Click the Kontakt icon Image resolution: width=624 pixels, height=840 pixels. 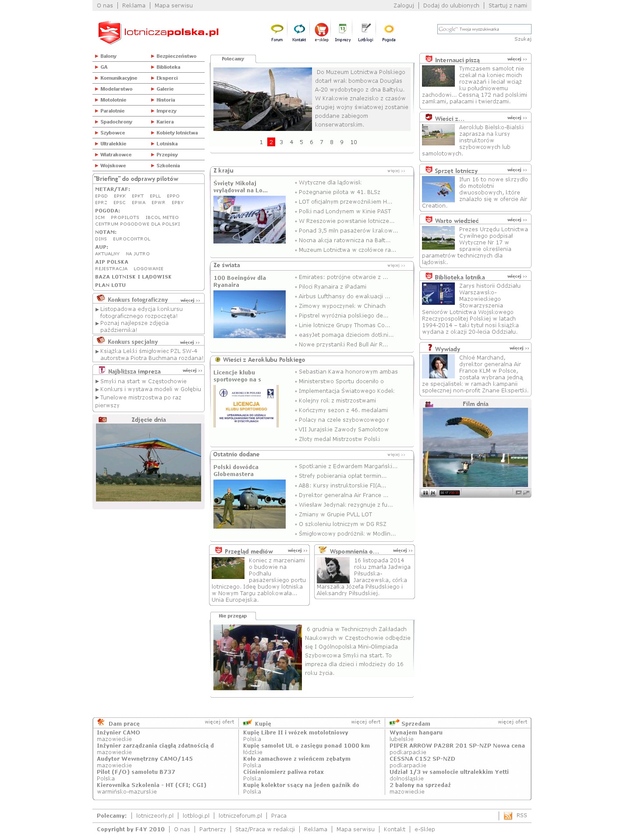click(299, 30)
